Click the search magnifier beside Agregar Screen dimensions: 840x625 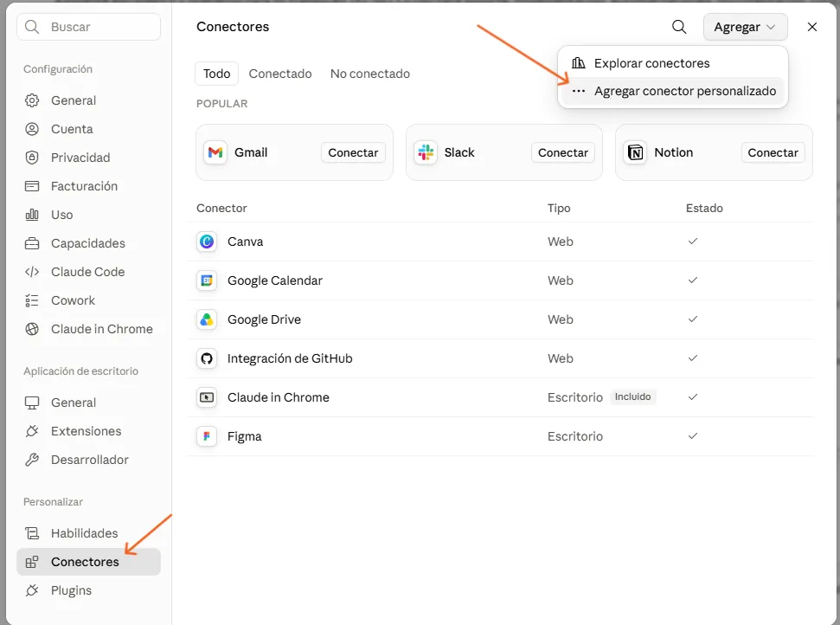tap(679, 27)
